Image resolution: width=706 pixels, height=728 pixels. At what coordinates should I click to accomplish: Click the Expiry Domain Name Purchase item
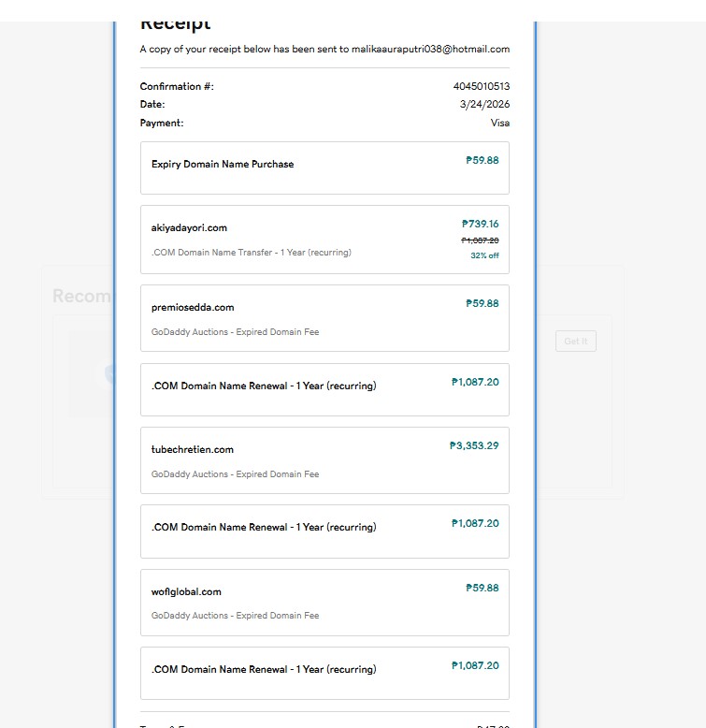[223, 165]
